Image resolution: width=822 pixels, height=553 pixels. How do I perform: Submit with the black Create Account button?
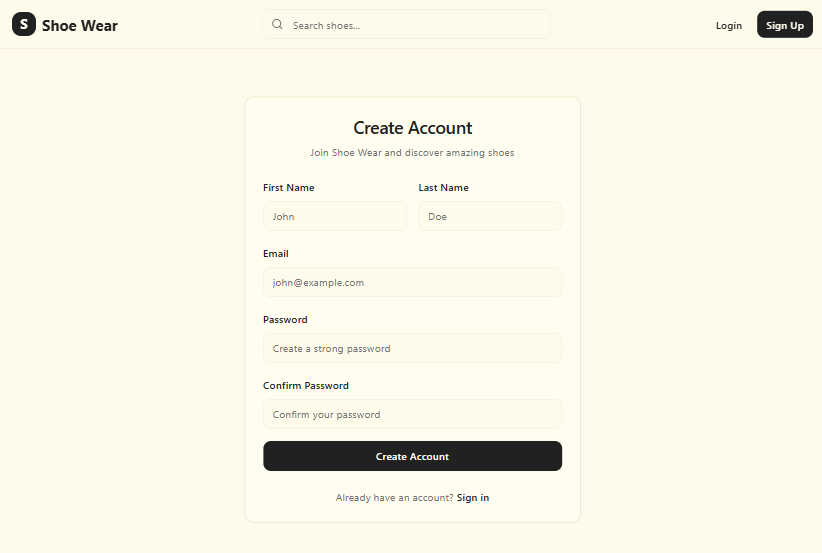[x=412, y=456]
